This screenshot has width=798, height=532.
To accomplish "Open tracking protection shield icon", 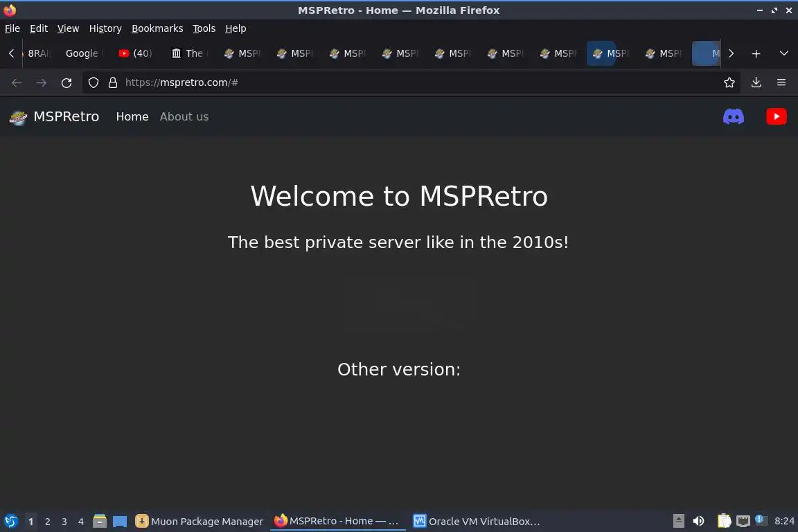I will coord(93,82).
